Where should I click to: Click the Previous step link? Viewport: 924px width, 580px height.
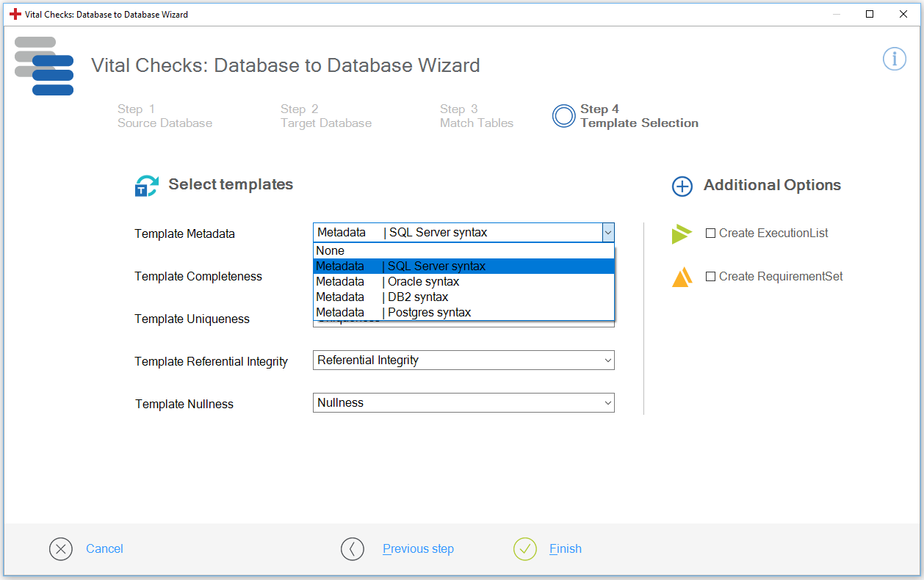coord(418,549)
